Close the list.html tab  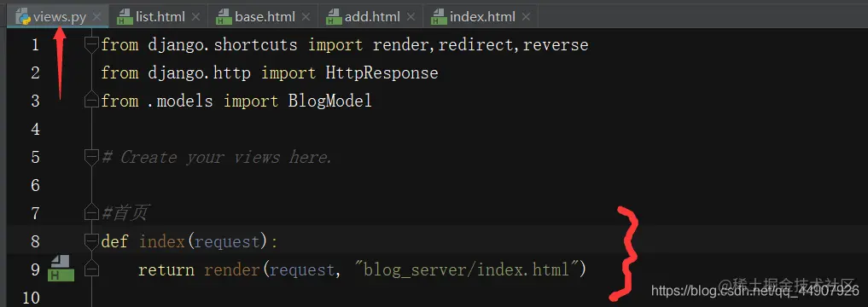195,17
